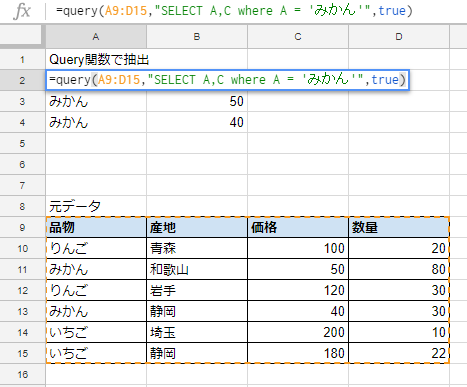Click the fx formula icon

point(22,11)
